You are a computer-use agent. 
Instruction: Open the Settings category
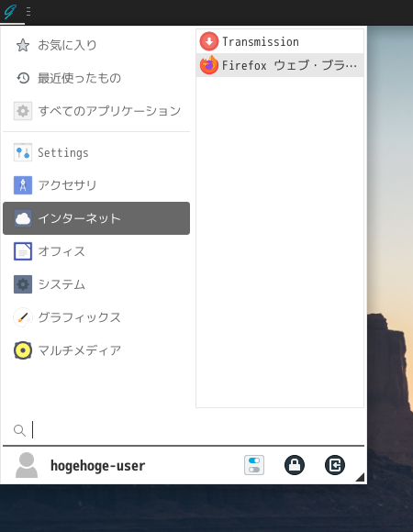96,152
